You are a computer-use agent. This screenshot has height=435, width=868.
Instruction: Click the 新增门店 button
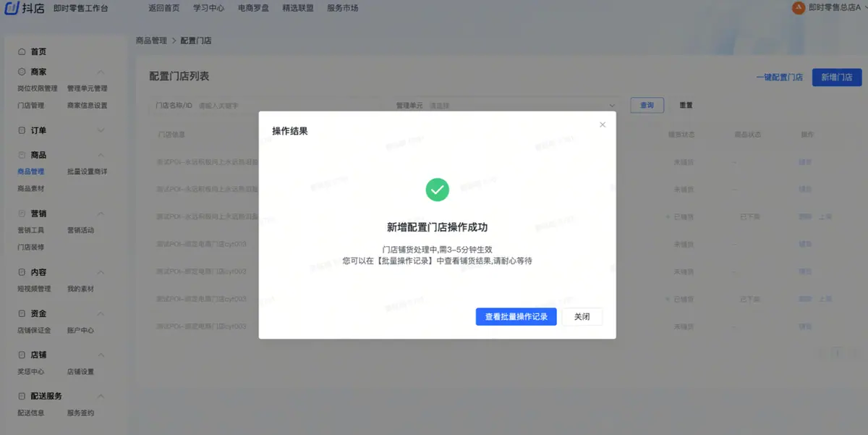[x=837, y=77]
